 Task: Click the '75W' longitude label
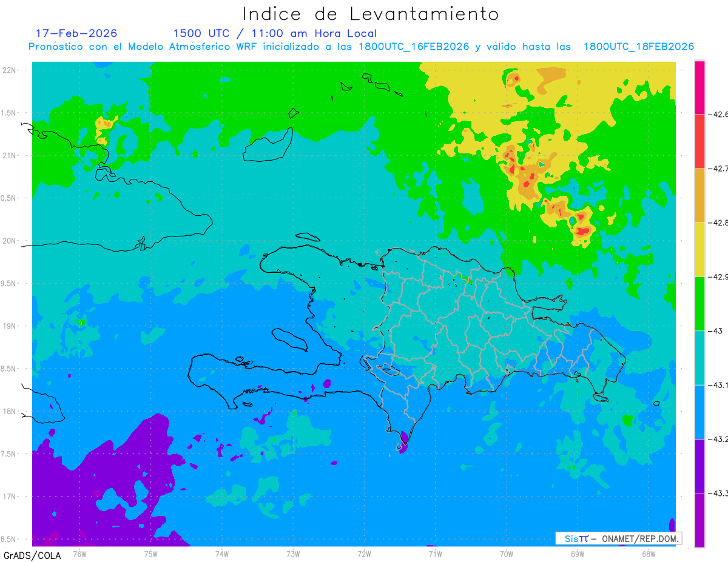(150, 554)
